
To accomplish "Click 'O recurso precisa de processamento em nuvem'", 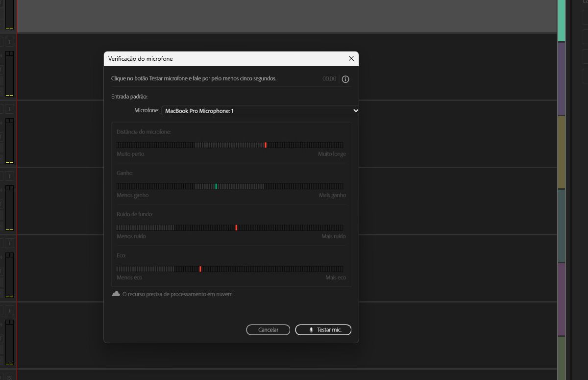I will pyautogui.click(x=177, y=294).
